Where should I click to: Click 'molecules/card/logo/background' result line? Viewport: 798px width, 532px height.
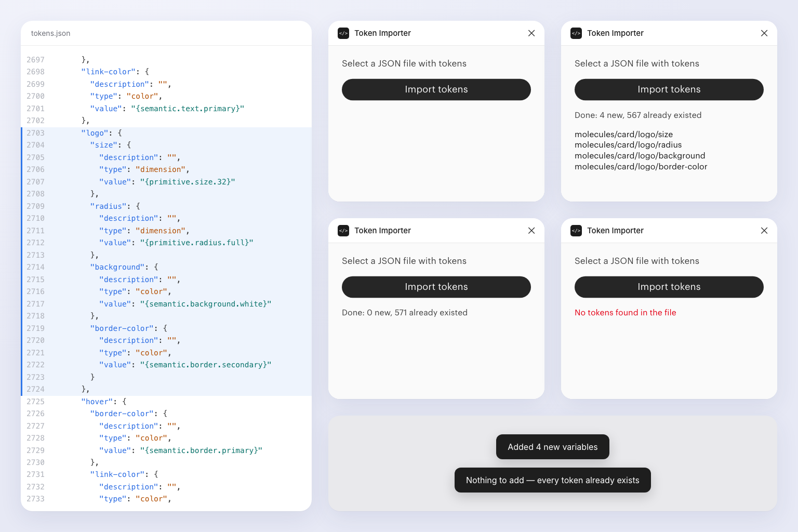tap(640, 156)
